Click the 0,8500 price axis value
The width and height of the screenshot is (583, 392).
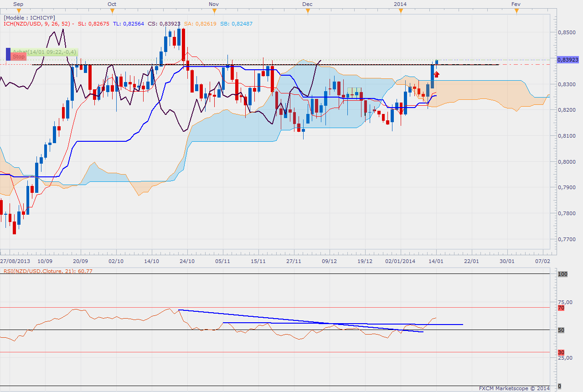tap(567, 33)
